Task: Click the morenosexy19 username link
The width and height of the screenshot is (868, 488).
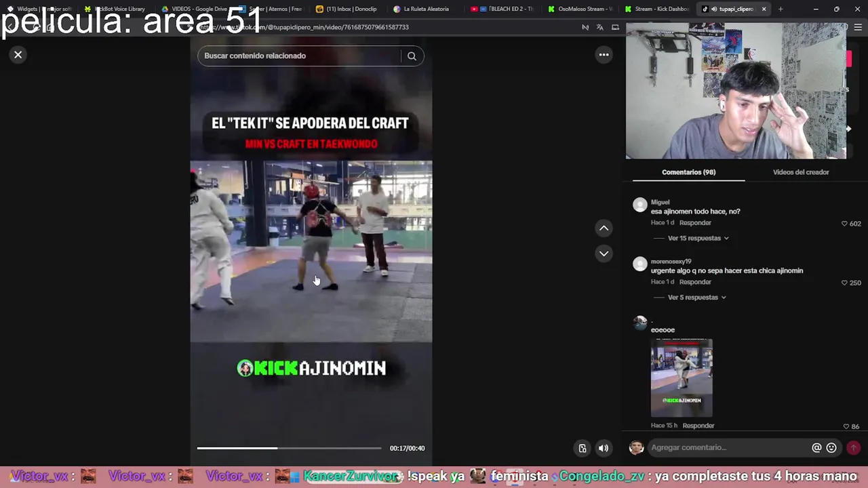Action: 671,261
